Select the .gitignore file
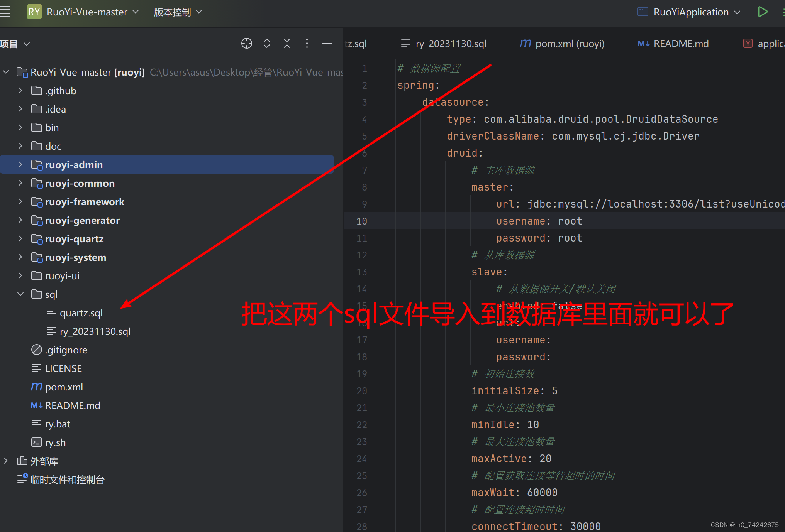 click(x=66, y=350)
